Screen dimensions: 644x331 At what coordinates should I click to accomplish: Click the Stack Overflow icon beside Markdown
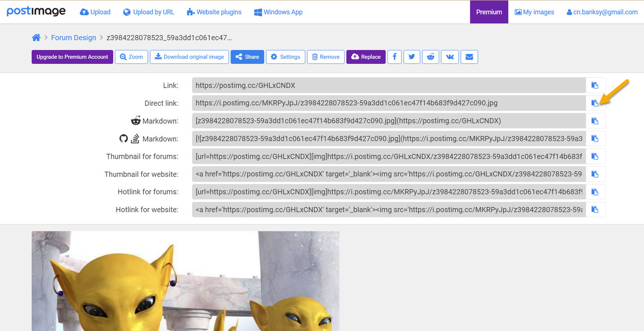(x=135, y=138)
